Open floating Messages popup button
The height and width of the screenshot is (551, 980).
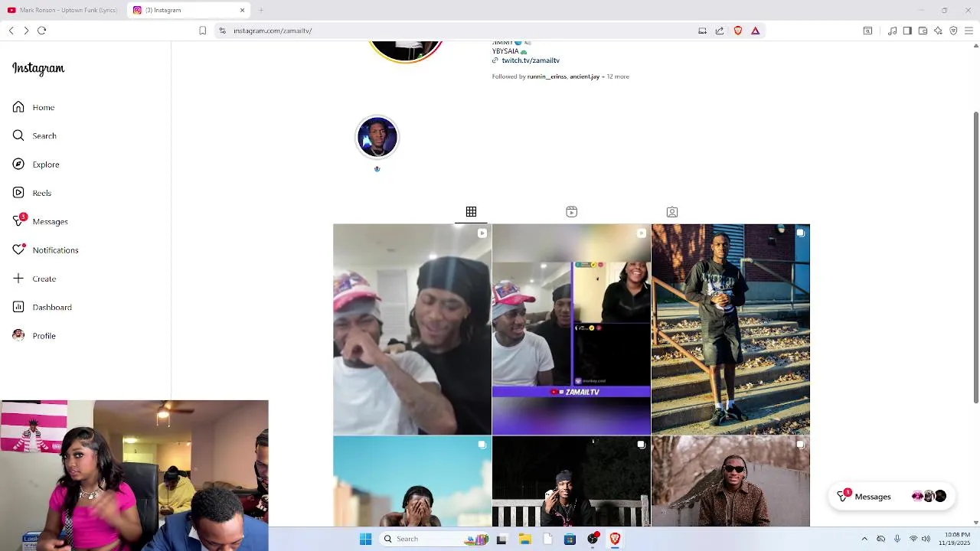tap(891, 497)
